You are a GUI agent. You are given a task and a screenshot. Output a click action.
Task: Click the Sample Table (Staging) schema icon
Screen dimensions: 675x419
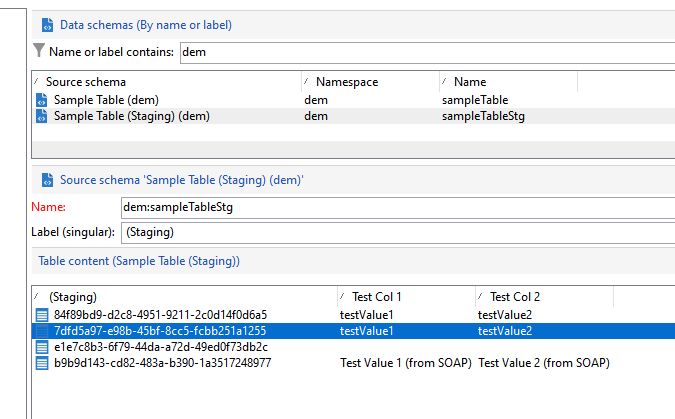click(41, 116)
